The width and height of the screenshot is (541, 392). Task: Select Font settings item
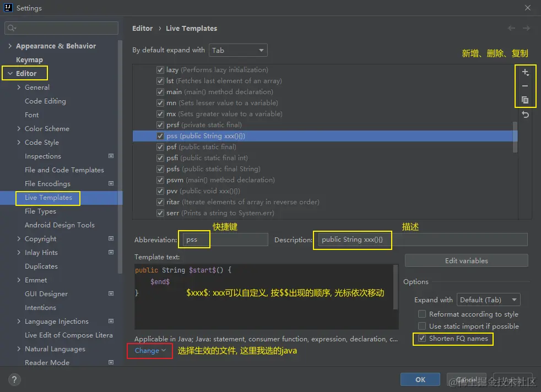pyautogui.click(x=32, y=115)
